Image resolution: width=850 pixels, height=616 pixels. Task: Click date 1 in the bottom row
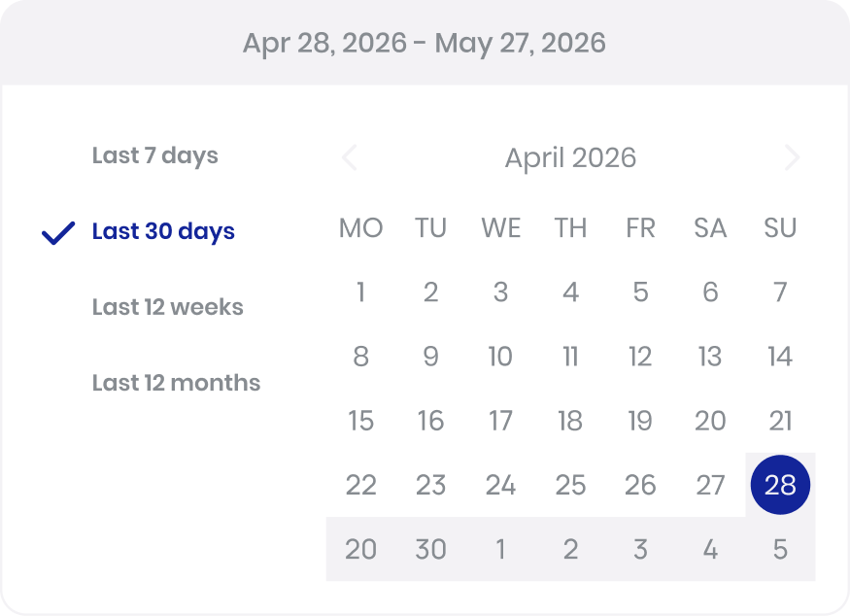pyautogui.click(x=500, y=549)
